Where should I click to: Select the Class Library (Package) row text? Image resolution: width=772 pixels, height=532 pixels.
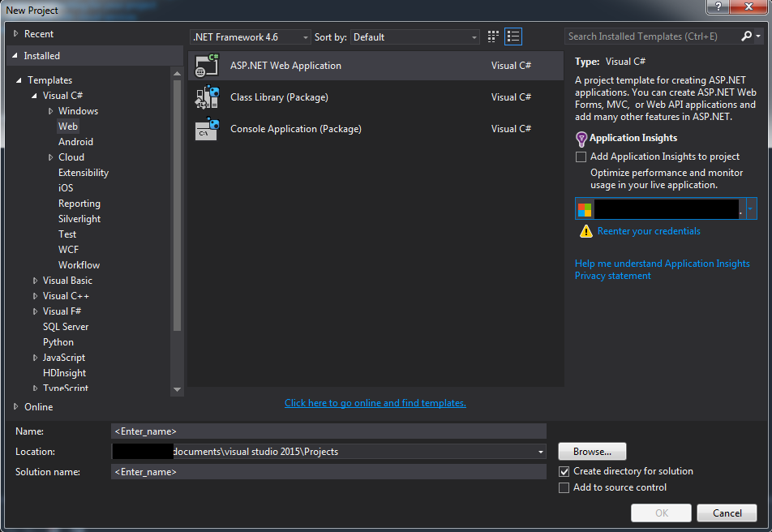[279, 97]
